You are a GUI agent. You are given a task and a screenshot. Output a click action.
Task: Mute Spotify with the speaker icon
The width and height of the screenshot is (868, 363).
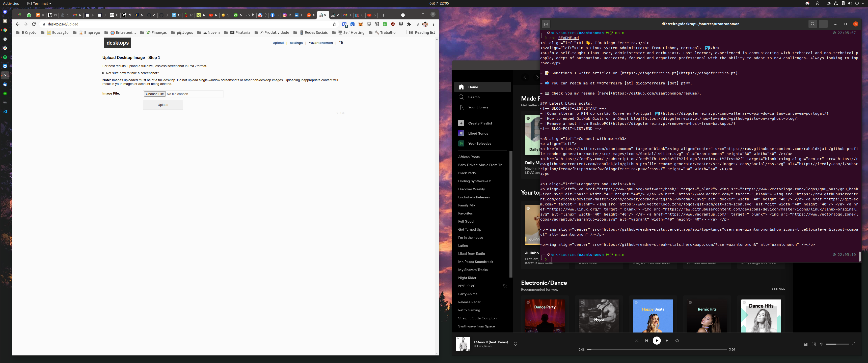click(821, 344)
